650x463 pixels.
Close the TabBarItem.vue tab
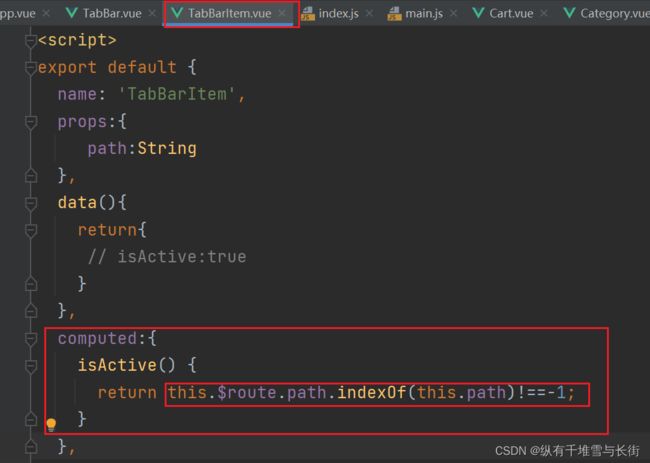[x=282, y=13]
